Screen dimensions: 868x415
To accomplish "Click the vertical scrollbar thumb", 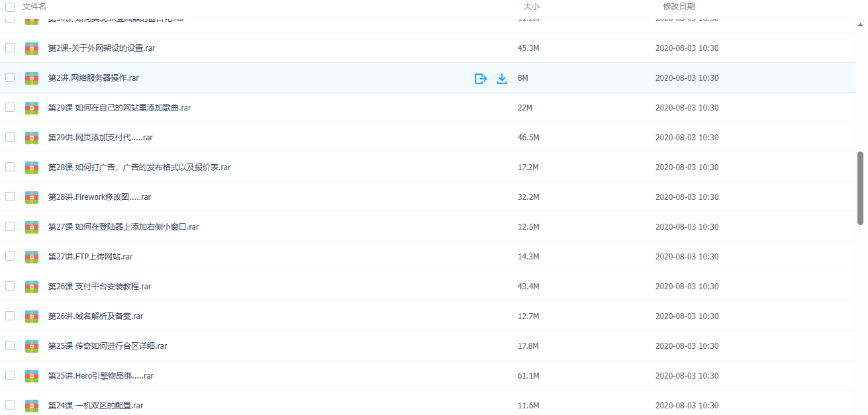I will pyautogui.click(x=860, y=188).
